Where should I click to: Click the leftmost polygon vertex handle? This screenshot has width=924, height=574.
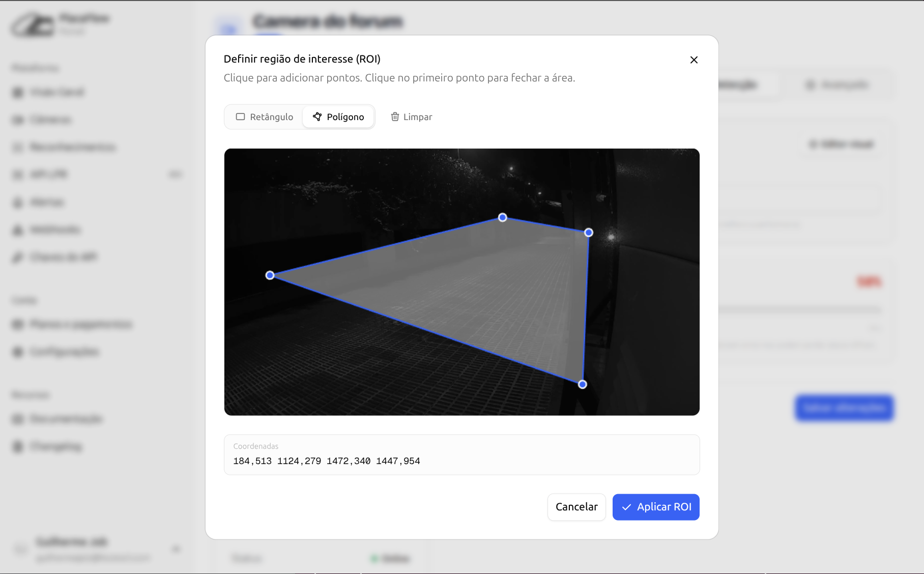tap(270, 275)
